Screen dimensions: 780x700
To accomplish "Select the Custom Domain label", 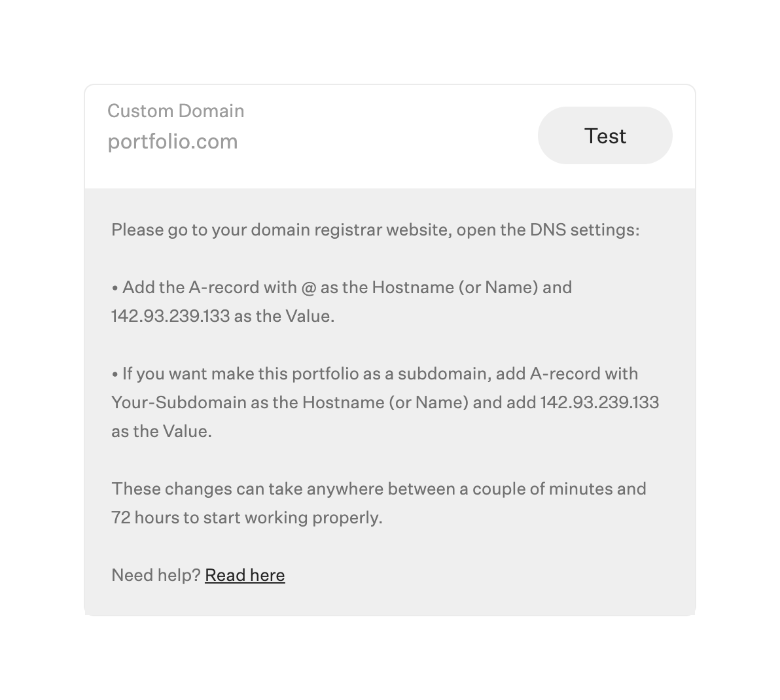I will tap(176, 111).
